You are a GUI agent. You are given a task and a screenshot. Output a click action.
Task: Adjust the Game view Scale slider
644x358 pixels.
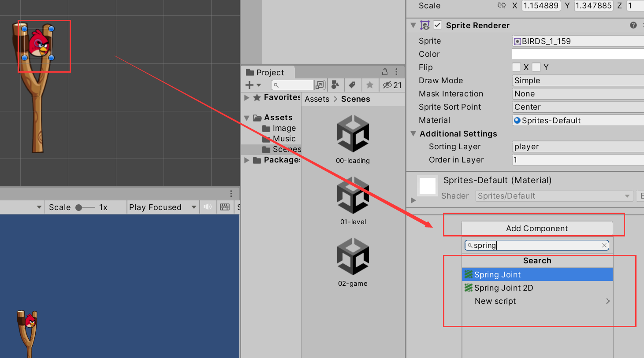85,207
